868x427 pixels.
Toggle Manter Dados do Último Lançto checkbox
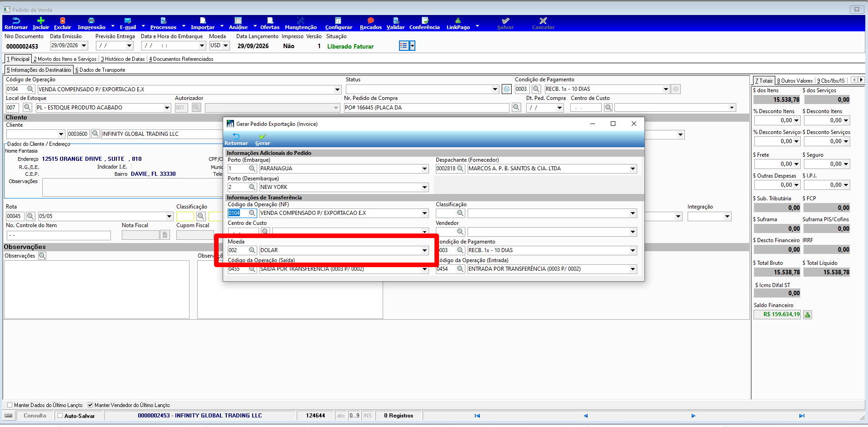(10, 405)
